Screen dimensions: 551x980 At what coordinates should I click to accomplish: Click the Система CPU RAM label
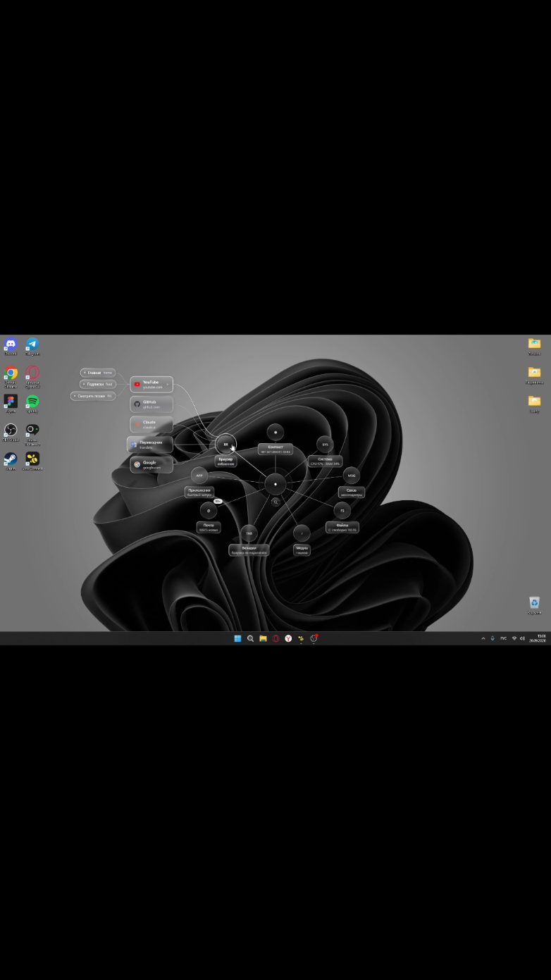325,461
